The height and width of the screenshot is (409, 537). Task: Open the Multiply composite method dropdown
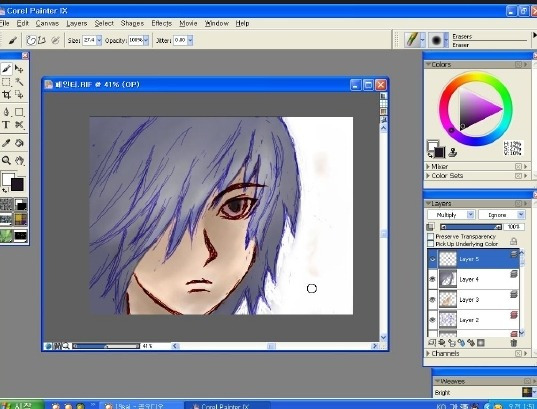(x=451, y=215)
